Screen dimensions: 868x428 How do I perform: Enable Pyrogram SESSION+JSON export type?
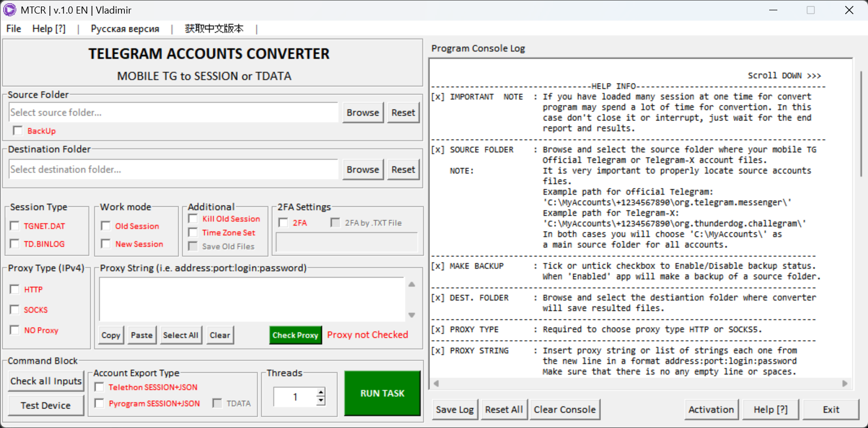pyautogui.click(x=99, y=403)
